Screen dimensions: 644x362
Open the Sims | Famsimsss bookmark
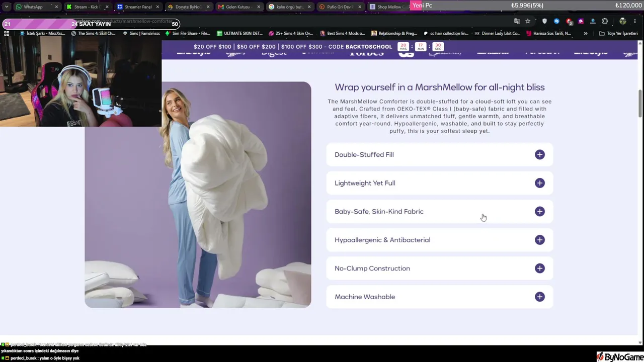pos(141,34)
